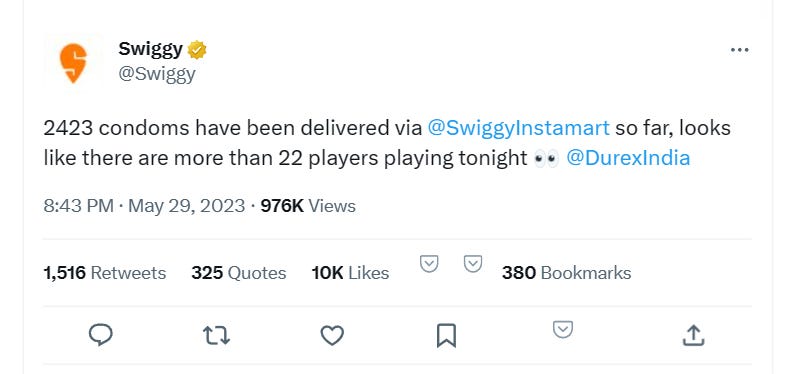The image size is (787, 374).
Task: Bookmark this tweet with the bookmark icon
Action: [x=446, y=335]
